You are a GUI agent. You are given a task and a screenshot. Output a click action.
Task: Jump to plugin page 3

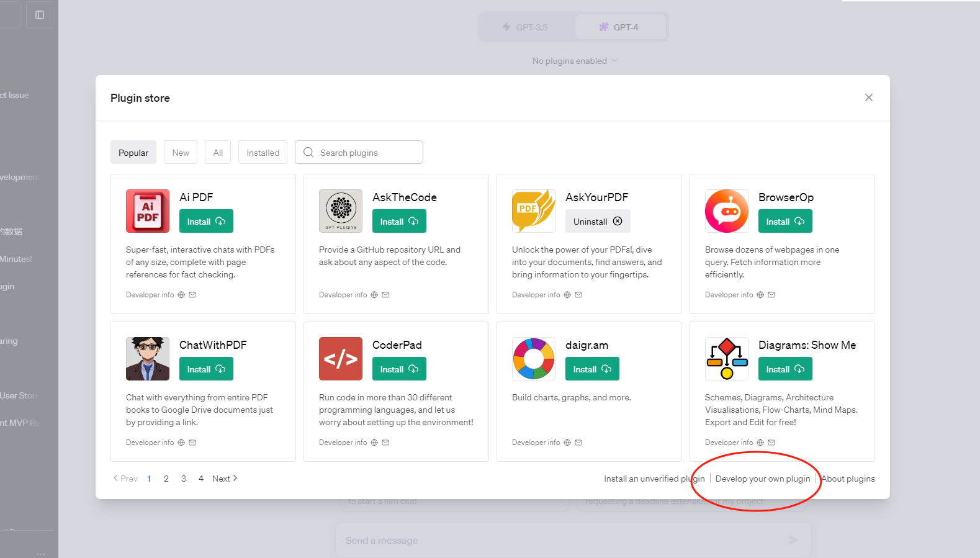point(184,479)
